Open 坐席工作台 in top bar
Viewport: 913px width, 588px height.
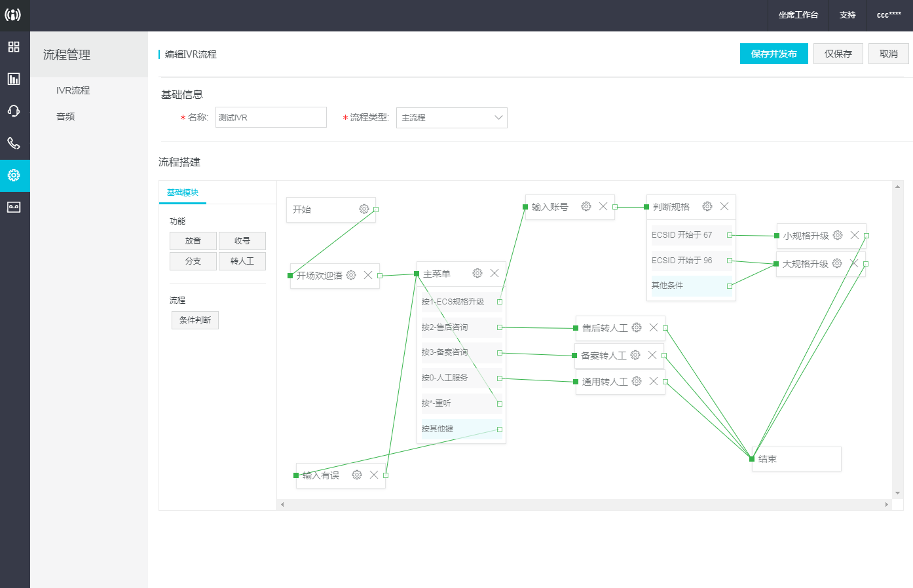(x=798, y=15)
